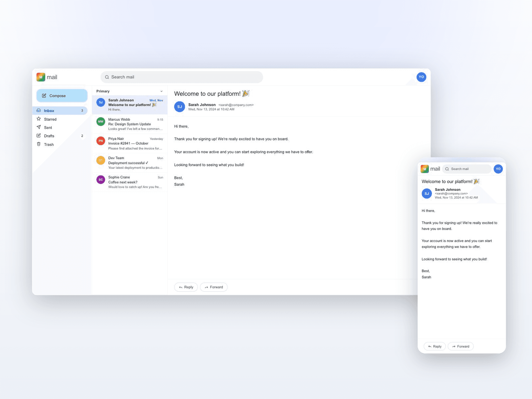Click the YO avatar in mobile view
532x399 pixels.
click(x=498, y=169)
